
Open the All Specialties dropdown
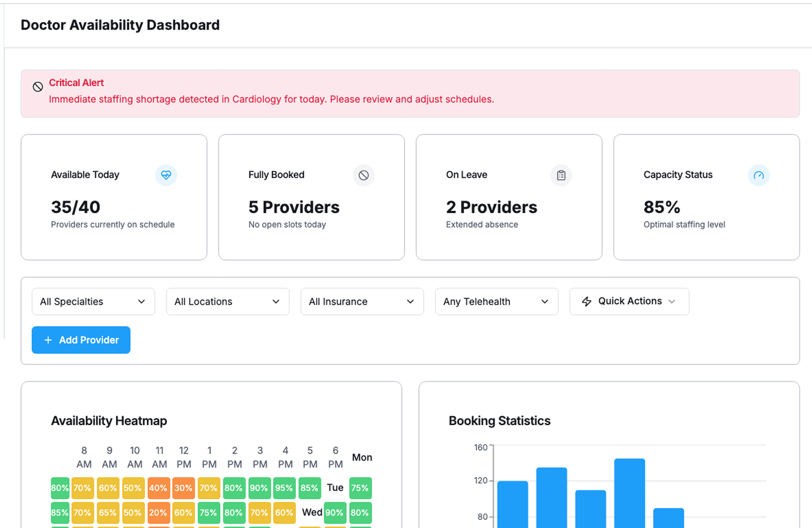(93, 301)
